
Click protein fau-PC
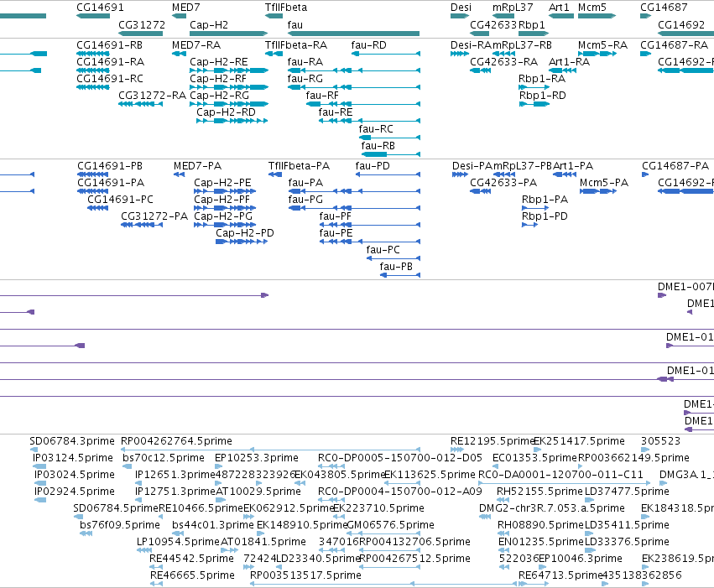coord(383,250)
